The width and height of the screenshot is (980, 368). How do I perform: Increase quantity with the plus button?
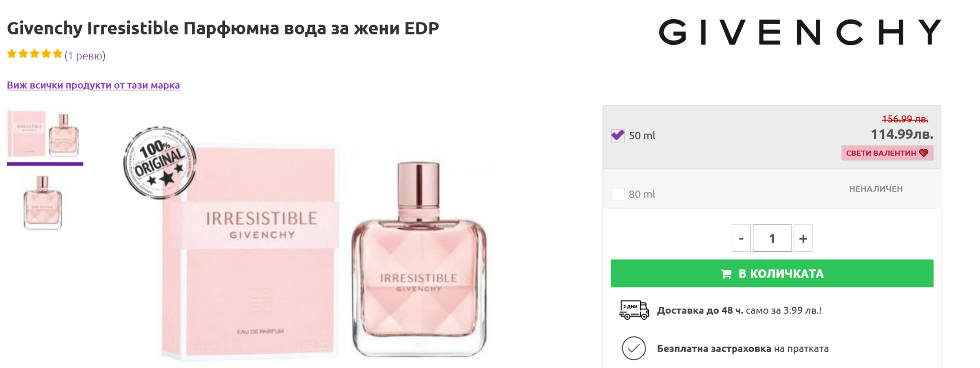[803, 238]
